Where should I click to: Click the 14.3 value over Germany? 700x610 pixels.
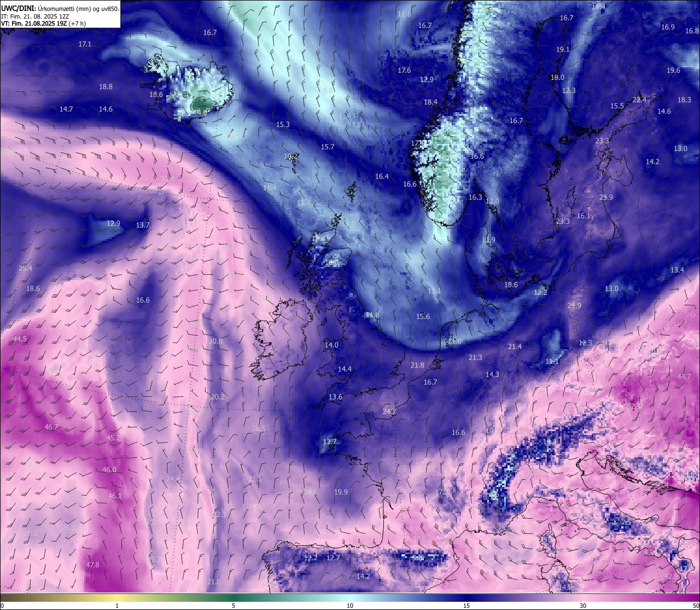click(492, 374)
